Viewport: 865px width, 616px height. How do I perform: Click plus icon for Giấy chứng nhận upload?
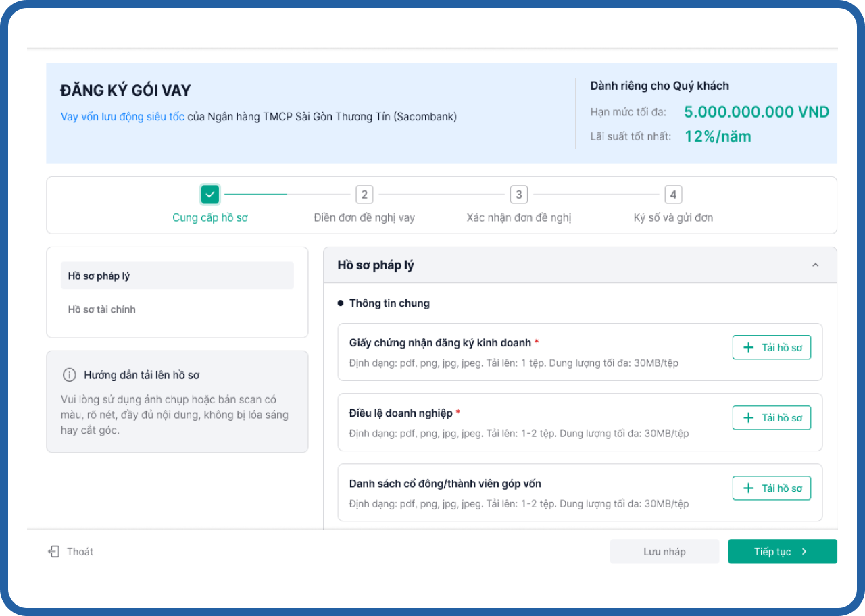click(748, 348)
